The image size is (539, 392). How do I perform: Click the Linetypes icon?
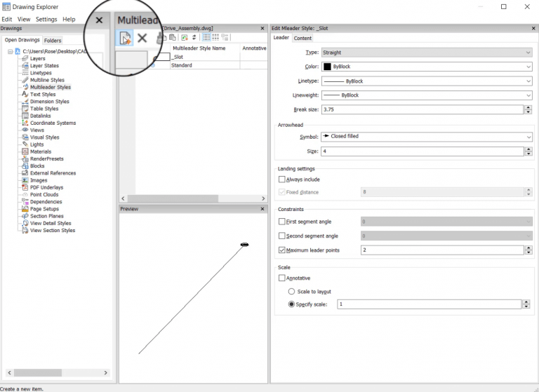(x=25, y=73)
